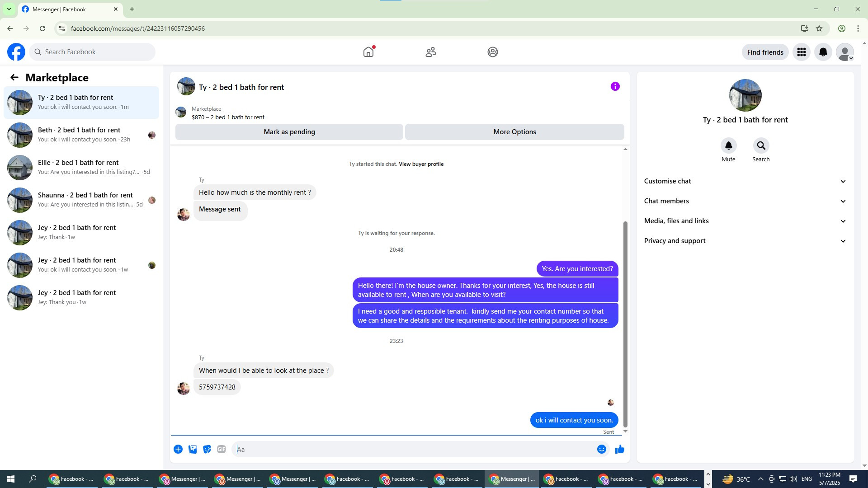
Task: Mute this conversation with the bell button
Action: coord(728,145)
